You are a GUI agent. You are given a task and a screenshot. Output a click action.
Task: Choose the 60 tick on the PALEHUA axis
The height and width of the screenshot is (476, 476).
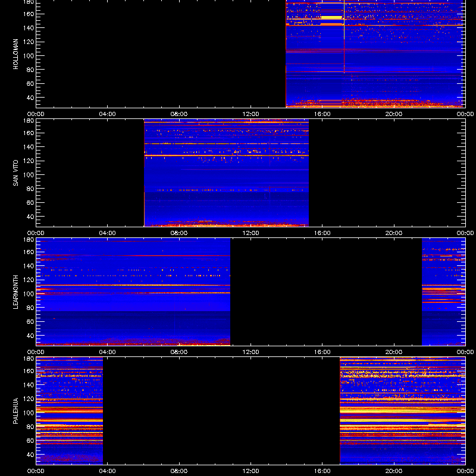click(x=30, y=441)
